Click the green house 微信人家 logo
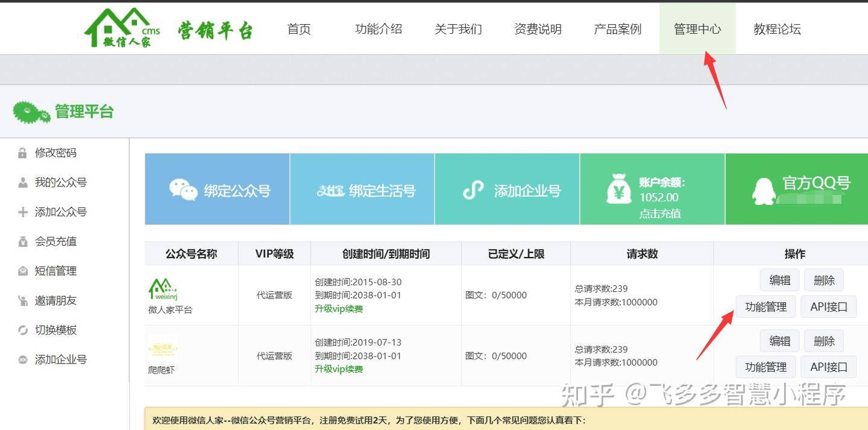Viewport: 868px width, 430px height. pyautogui.click(x=122, y=28)
